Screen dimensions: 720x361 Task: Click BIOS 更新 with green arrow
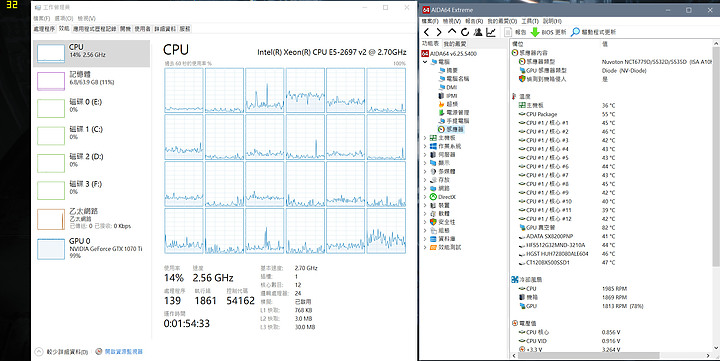click(548, 32)
